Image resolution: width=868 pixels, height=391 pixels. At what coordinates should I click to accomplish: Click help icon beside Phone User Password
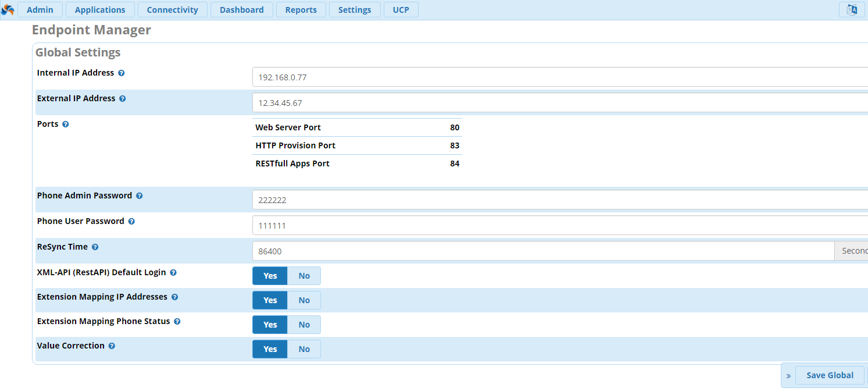pos(131,222)
